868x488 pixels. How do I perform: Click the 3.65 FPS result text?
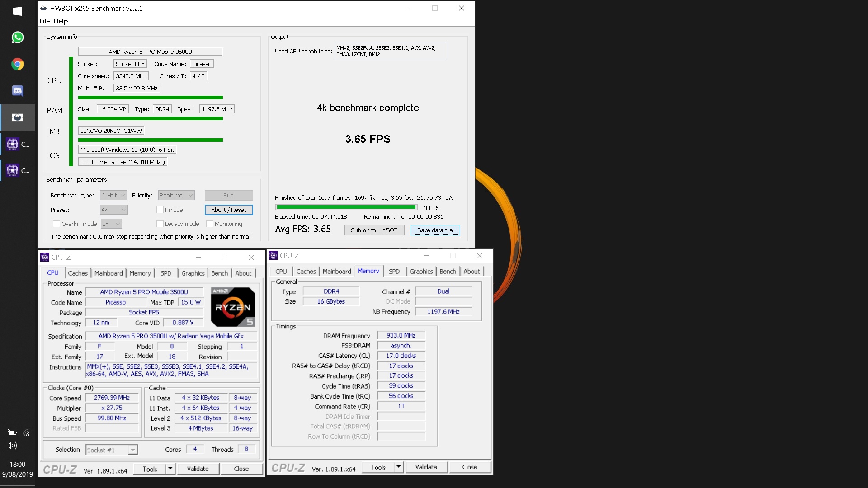(368, 139)
